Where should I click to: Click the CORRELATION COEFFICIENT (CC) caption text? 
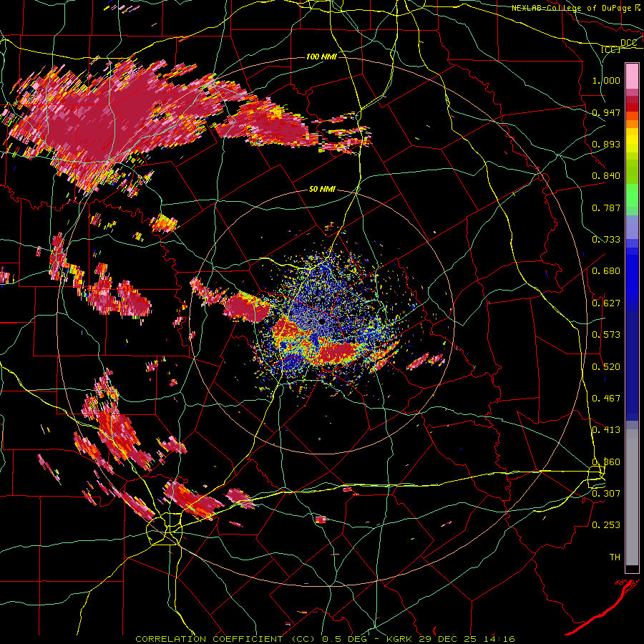pos(225,639)
